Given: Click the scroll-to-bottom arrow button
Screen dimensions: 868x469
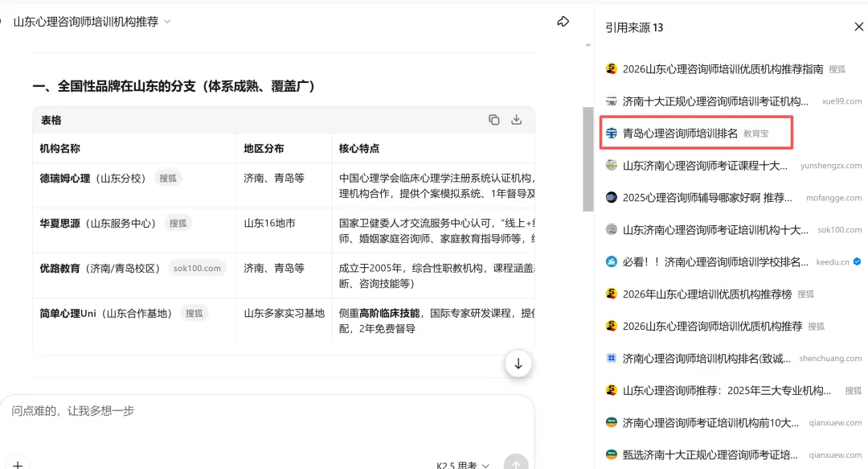Looking at the screenshot, I should coord(518,364).
